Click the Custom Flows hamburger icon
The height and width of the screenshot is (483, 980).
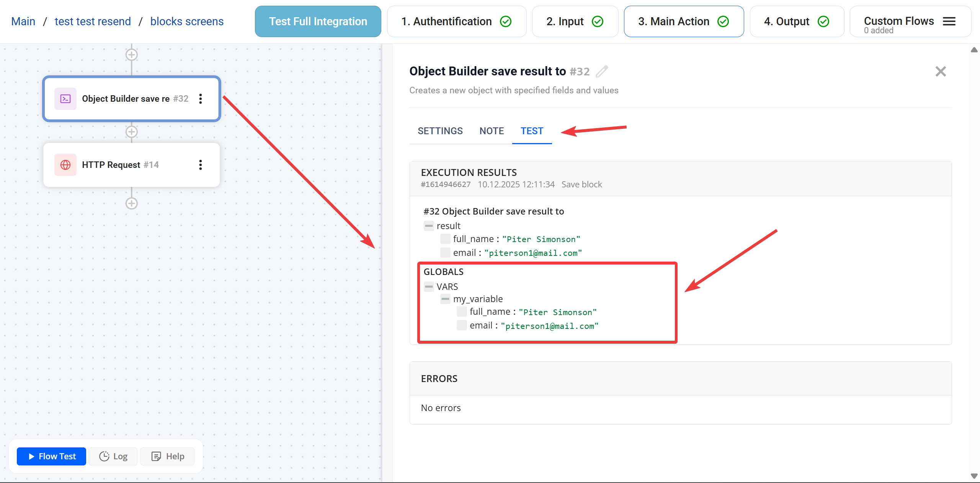(949, 21)
